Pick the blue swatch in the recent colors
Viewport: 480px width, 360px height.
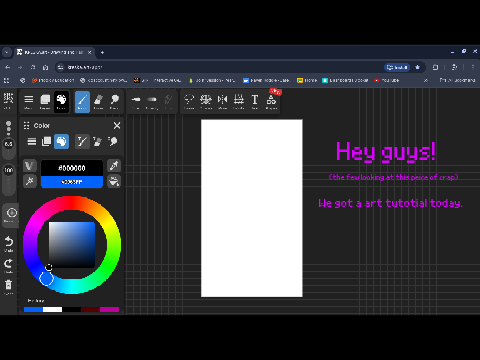(33, 310)
